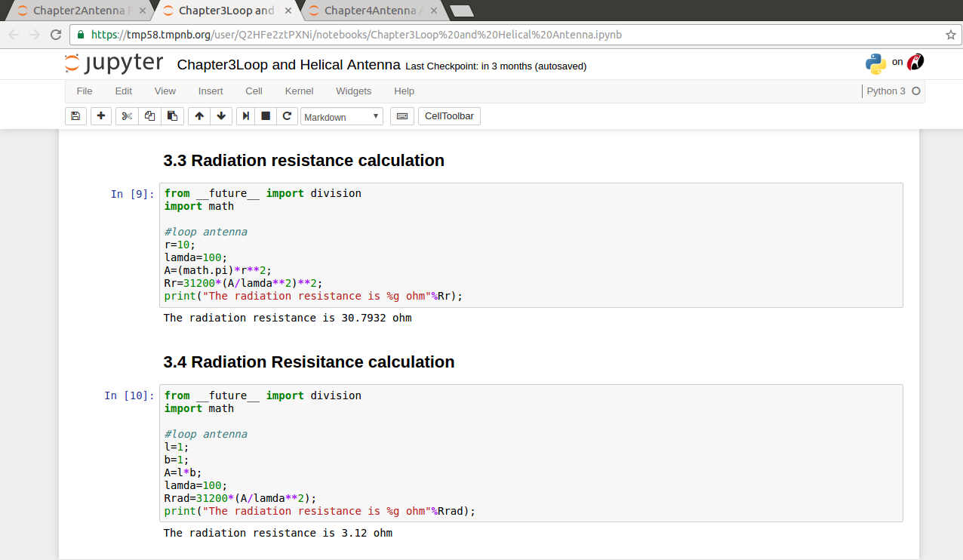Click In [9] prompt label
Image resolution: width=963 pixels, height=560 pixels.
coord(132,194)
